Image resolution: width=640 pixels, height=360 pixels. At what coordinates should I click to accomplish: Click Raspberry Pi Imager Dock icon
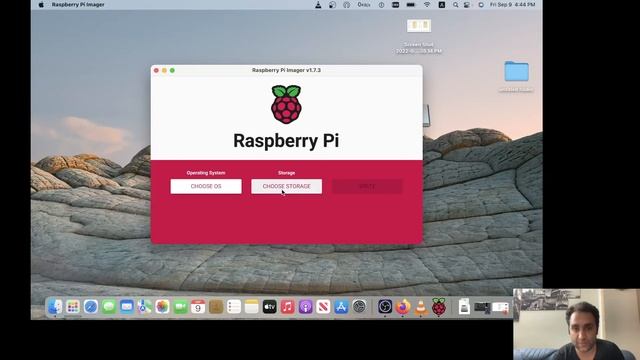(x=439, y=307)
